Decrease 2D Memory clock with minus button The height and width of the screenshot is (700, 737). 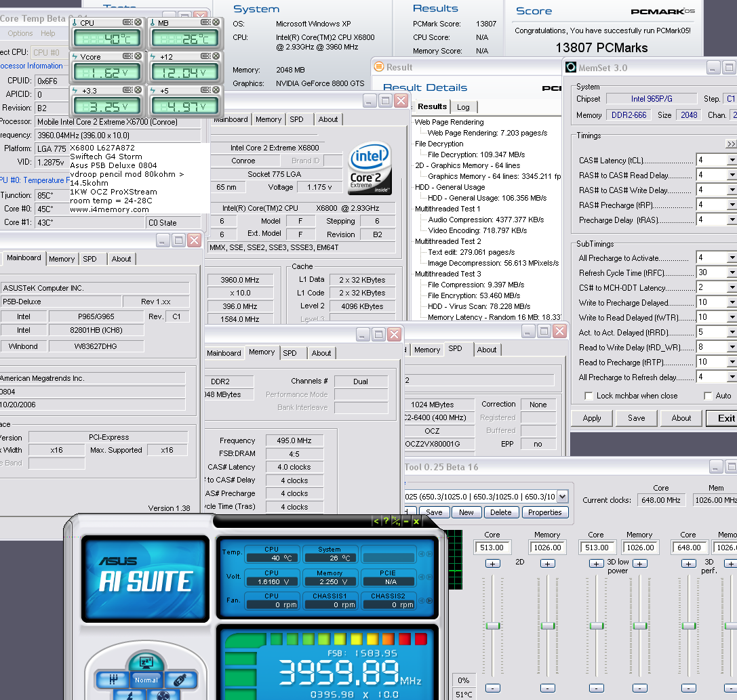pyautogui.click(x=548, y=688)
